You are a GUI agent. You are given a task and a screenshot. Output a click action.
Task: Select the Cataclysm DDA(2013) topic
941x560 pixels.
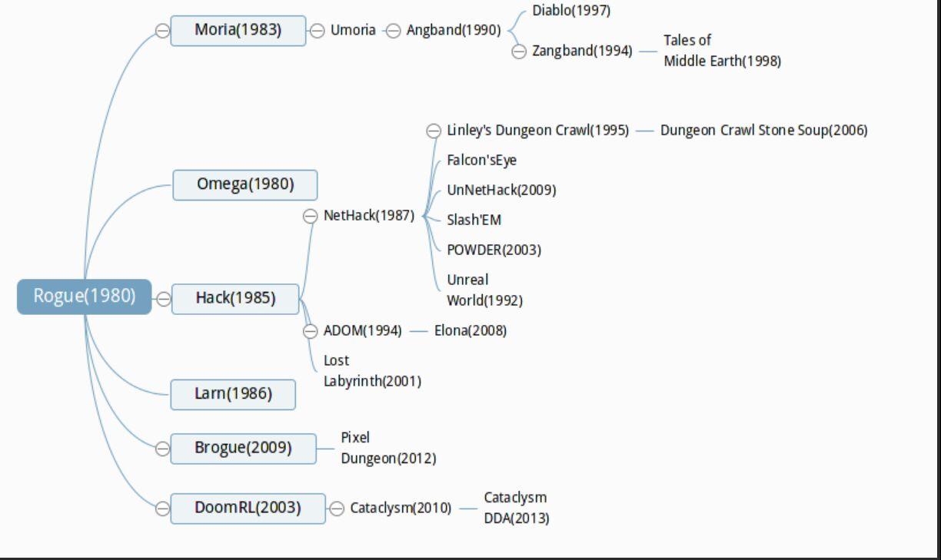click(x=516, y=509)
